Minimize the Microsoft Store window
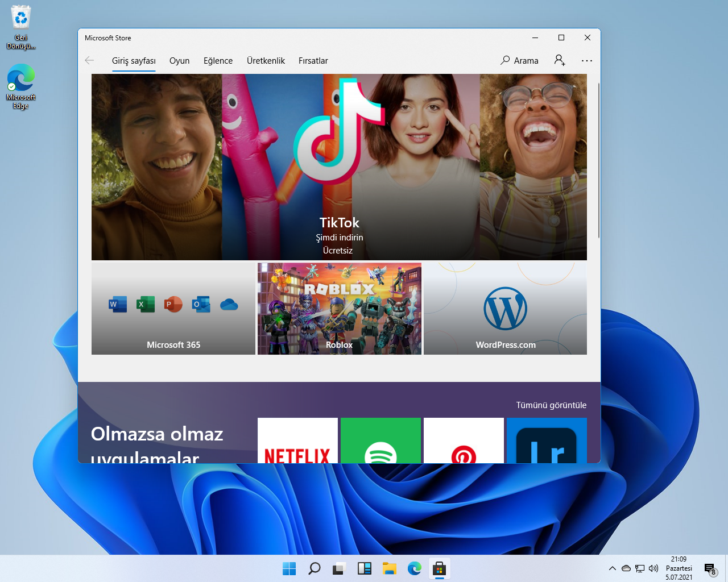The image size is (728, 582). pos(535,38)
